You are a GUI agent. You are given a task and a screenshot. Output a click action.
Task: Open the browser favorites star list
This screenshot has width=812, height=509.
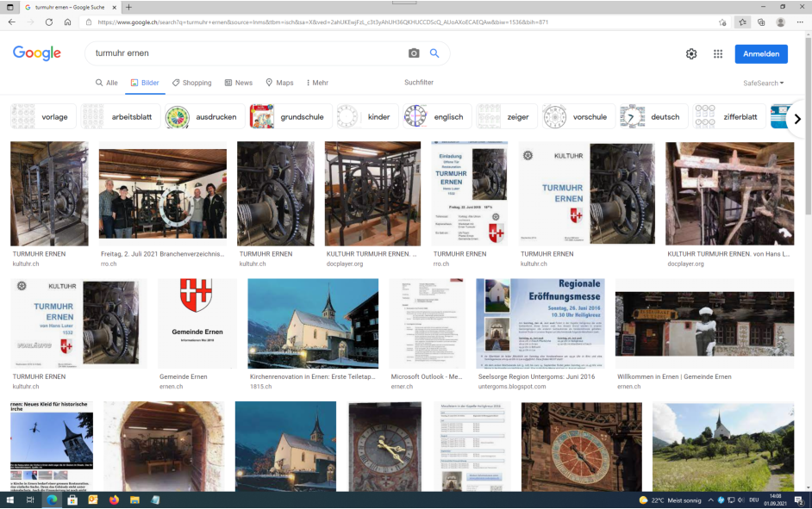click(x=742, y=22)
